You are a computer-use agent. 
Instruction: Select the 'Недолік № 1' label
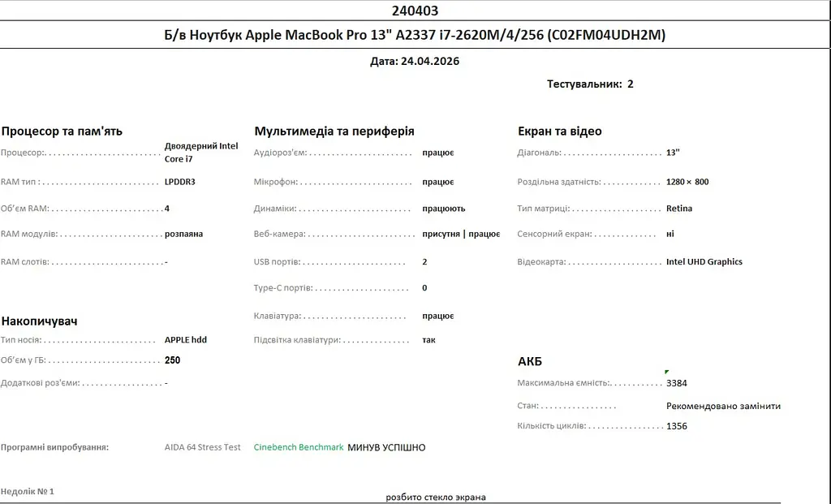(28, 491)
